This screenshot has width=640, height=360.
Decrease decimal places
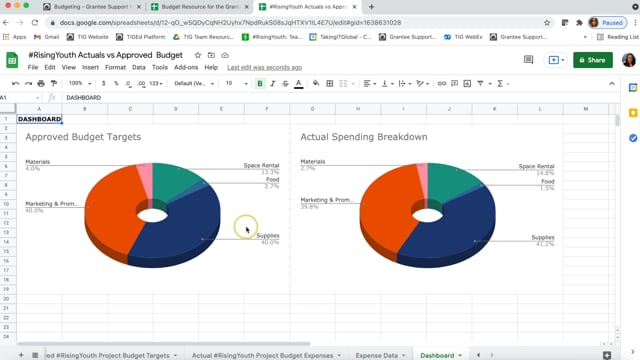point(129,84)
